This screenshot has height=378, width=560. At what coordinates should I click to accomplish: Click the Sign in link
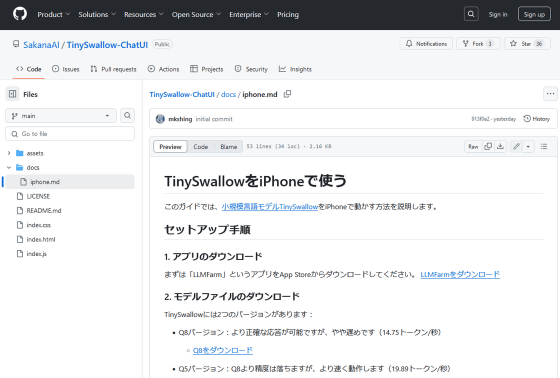tap(498, 14)
